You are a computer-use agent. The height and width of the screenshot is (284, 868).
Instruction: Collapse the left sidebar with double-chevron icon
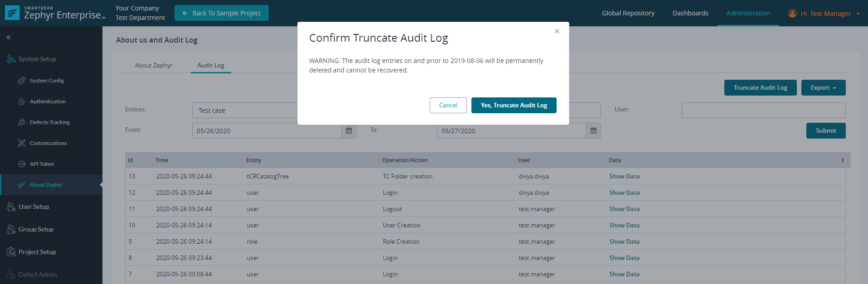9,38
